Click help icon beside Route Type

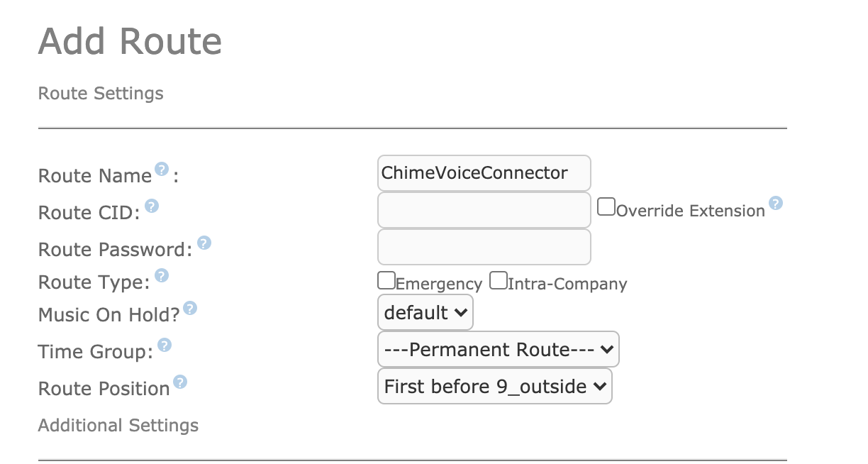click(x=162, y=275)
